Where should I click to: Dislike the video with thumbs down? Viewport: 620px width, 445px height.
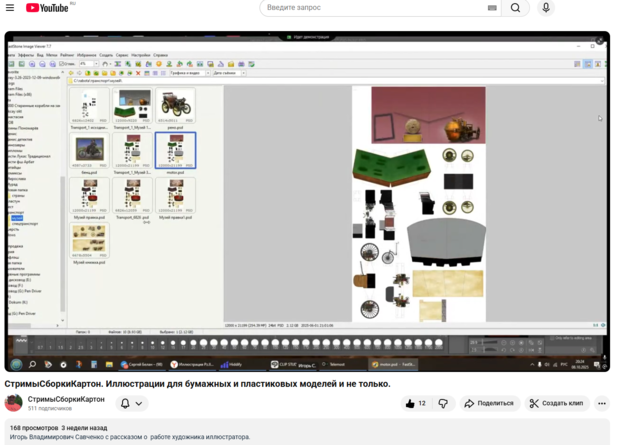click(443, 403)
